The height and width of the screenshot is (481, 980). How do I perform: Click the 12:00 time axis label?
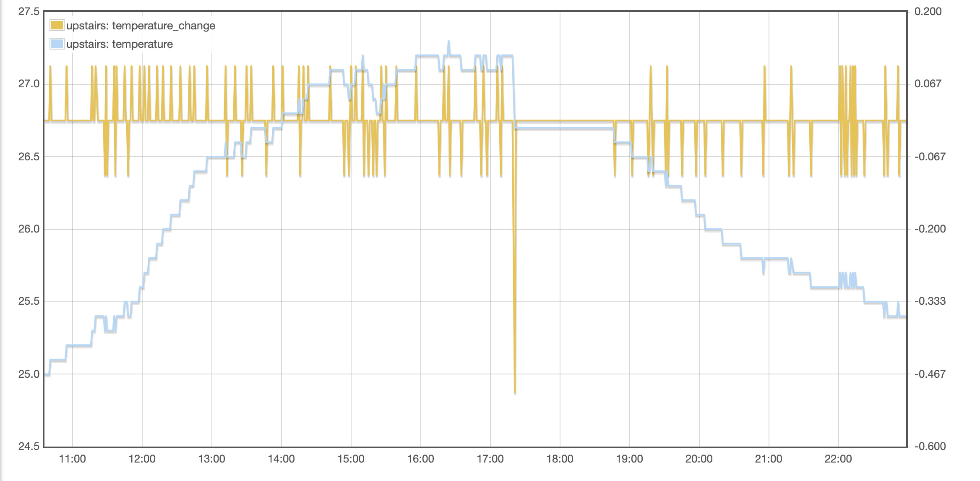click(142, 459)
